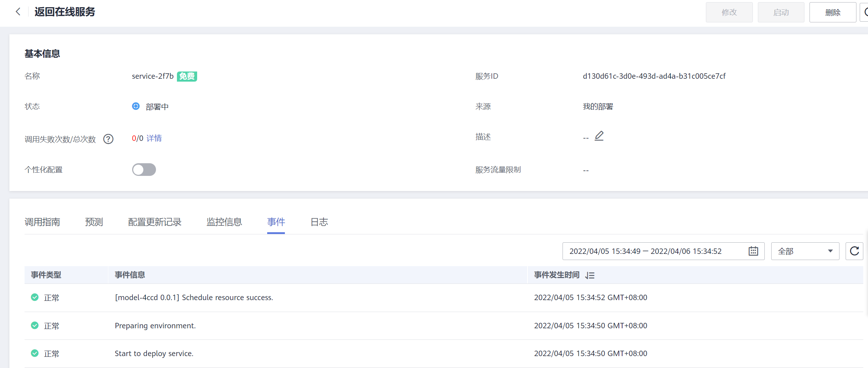Click the green status icon in the Start to deploy service row
Image resolution: width=868 pixels, height=368 pixels.
[x=35, y=353]
